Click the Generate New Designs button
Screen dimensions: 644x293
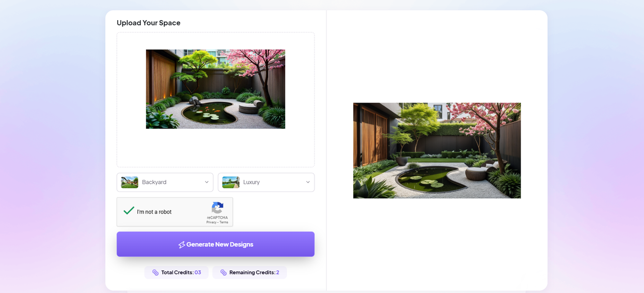[215, 244]
